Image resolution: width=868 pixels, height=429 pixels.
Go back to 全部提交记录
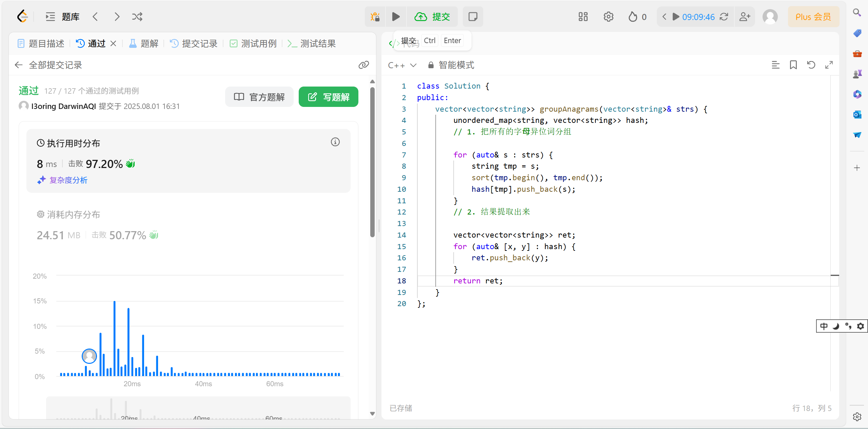[48, 65]
